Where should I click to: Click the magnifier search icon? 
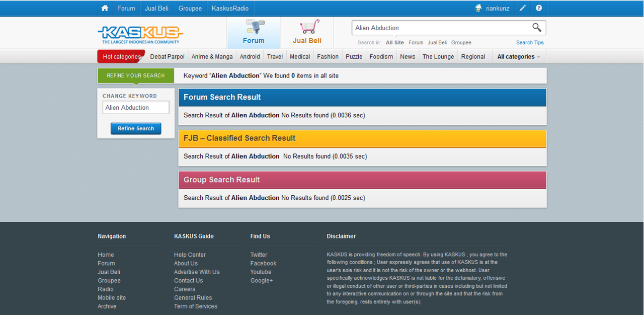click(537, 28)
